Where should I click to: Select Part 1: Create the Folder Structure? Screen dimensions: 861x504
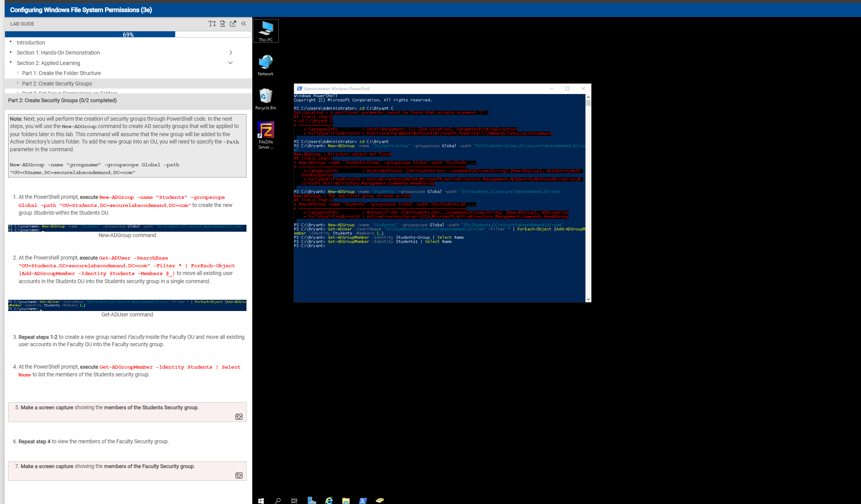click(62, 73)
